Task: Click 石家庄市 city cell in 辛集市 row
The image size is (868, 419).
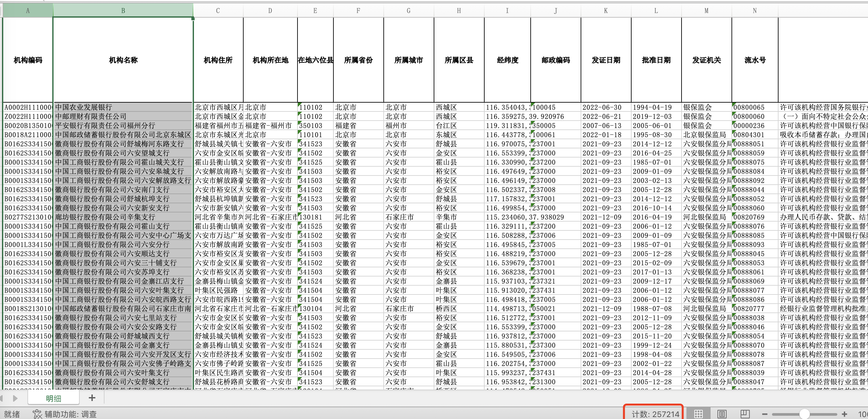Action: pos(409,217)
